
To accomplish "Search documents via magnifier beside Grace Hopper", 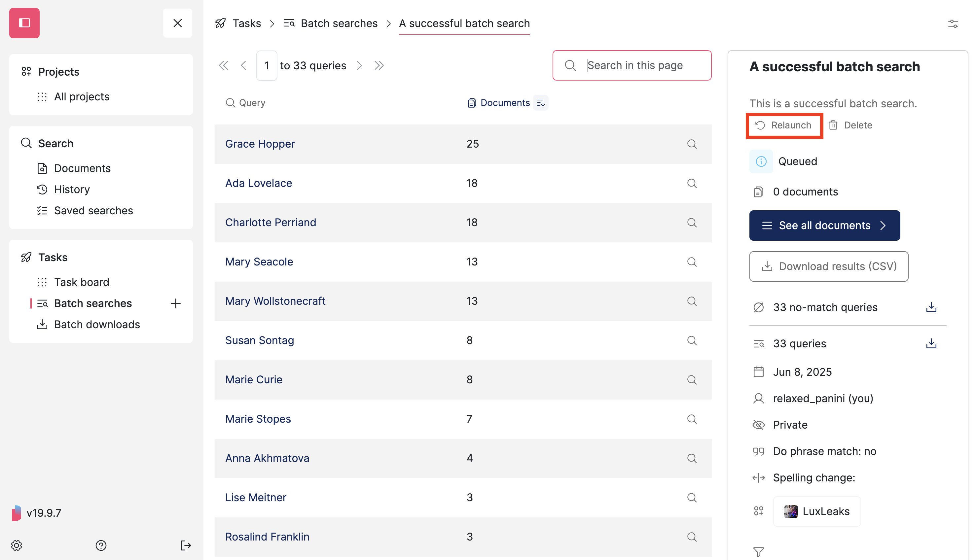I will [692, 144].
